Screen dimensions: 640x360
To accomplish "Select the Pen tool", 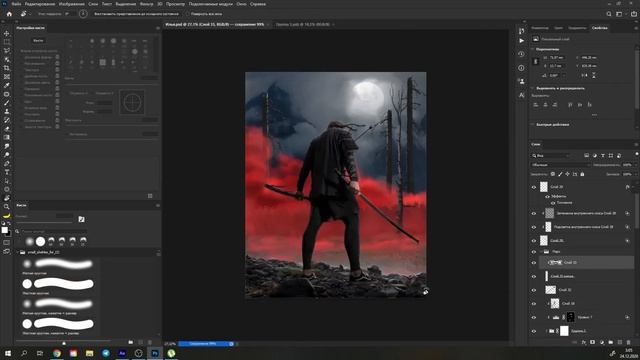I will click(x=7, y=163).
